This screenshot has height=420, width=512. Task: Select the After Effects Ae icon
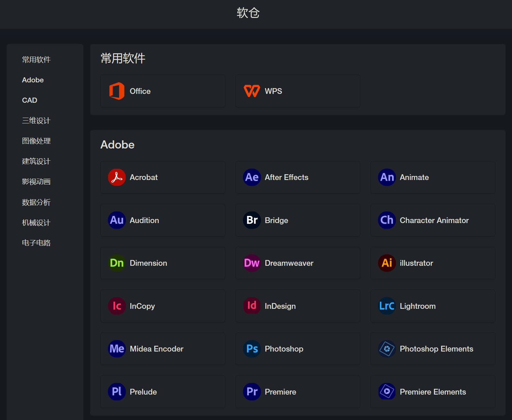252,177
